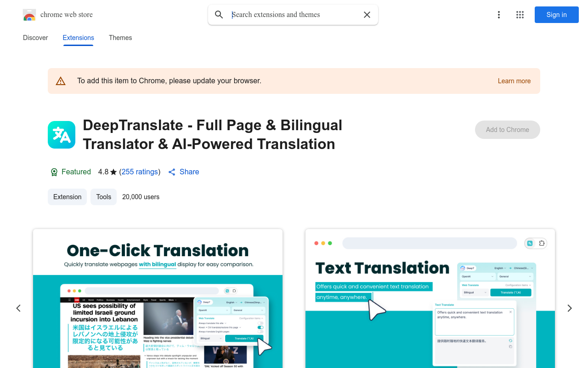
Task: Click the Add to Chrome button
Action: [508, 130]
